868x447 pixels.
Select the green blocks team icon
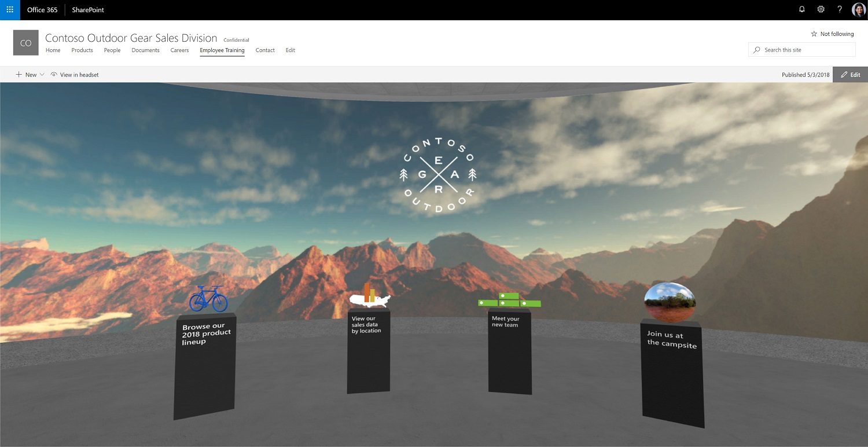click(510, 301)
